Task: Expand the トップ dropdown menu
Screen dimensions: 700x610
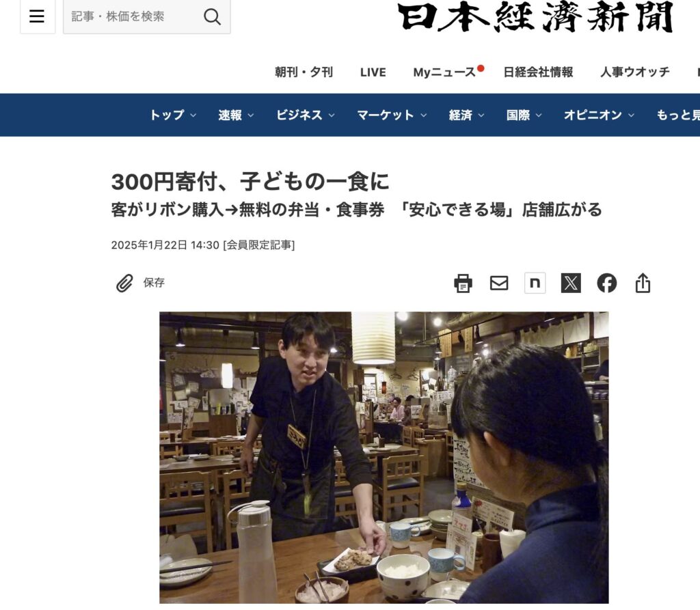Action: point(173,115)
